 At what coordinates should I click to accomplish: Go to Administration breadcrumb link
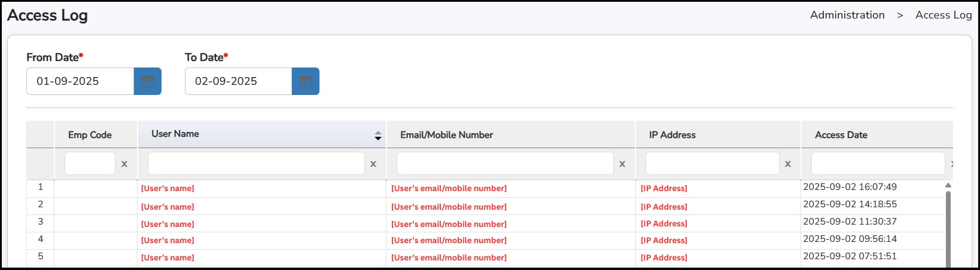click(847, 15)
